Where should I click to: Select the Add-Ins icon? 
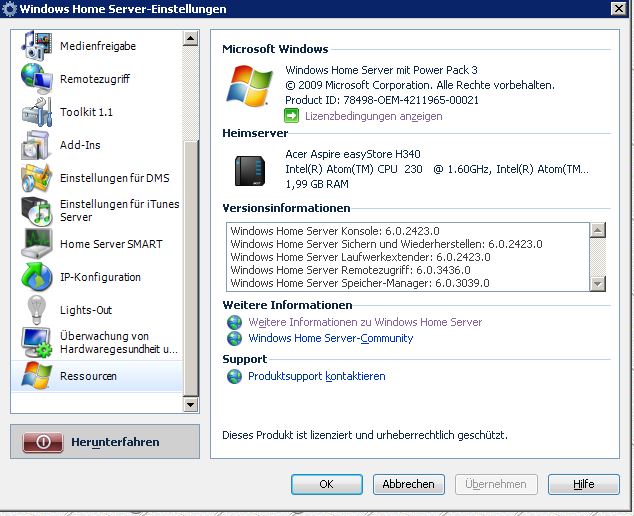pos(36,145)
